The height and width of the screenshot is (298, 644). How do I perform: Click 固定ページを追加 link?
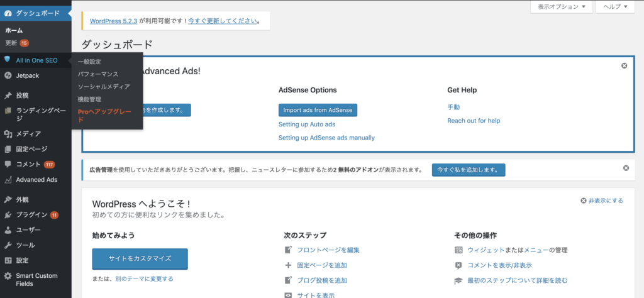tap(322, 265)
